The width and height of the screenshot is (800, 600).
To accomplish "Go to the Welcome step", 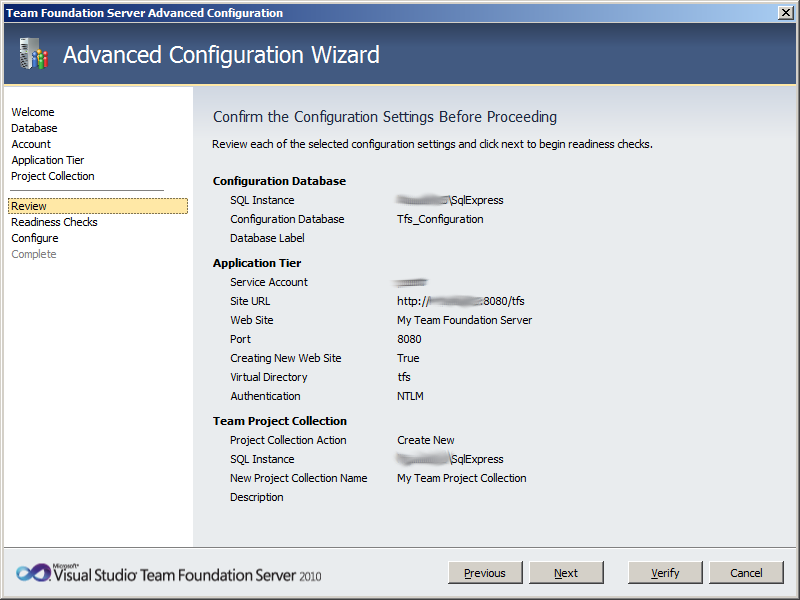I will [x=33, y=112].
